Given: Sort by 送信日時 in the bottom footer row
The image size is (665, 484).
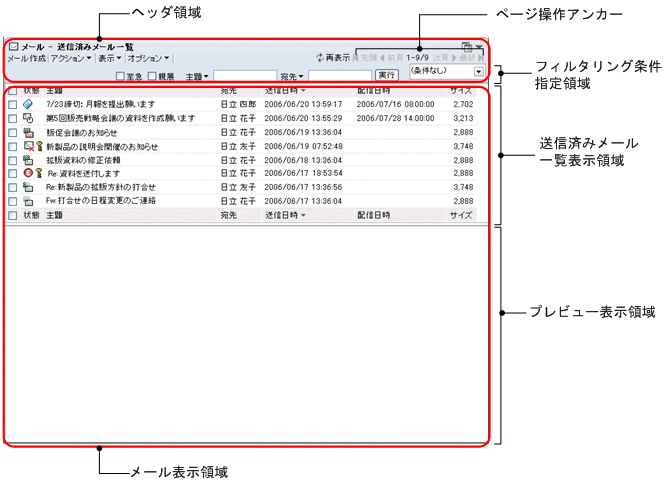Looking at the screenshot, I should coord(285,215).
